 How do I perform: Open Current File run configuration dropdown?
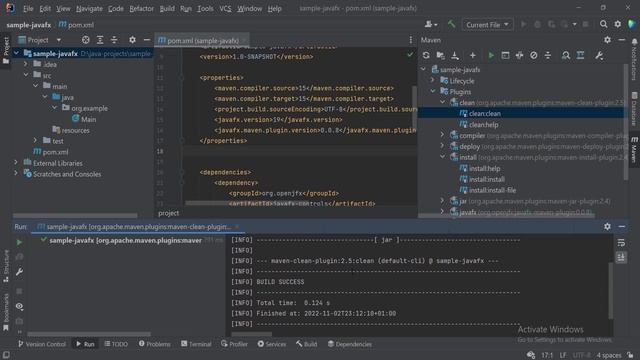coord(487,24)
